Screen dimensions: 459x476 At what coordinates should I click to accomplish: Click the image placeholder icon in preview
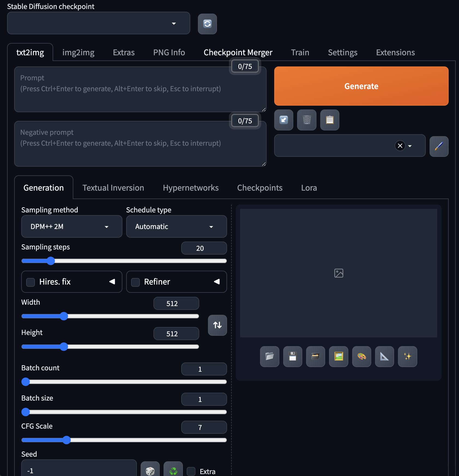tap(339, 273)
